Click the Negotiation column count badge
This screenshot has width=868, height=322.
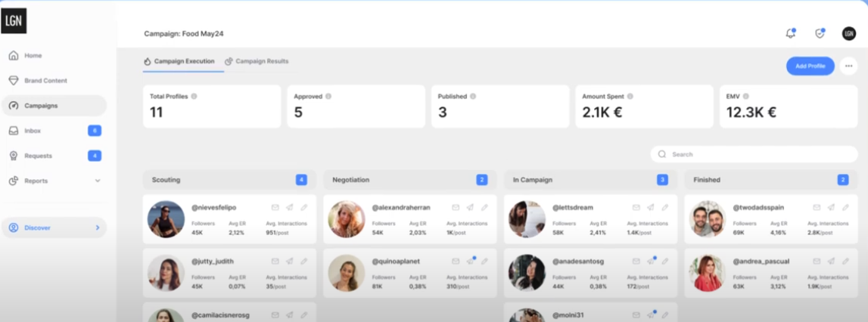pos(481,180)
